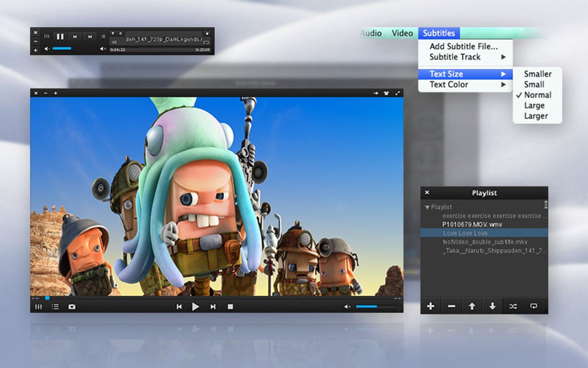The width and height of the screenshot is (588, 368).
Task: Open the equalizer settings in main player
Action: [x=38, y=307]
